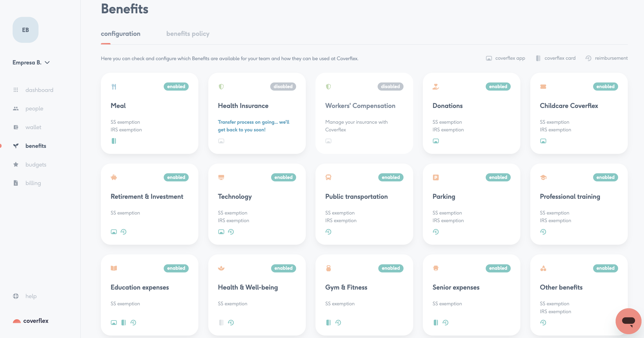
Task: Open the people section
Action: coord(16,108)
